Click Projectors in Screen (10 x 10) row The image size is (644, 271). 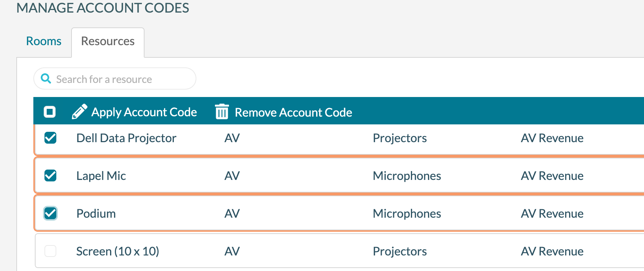point(400,251)
